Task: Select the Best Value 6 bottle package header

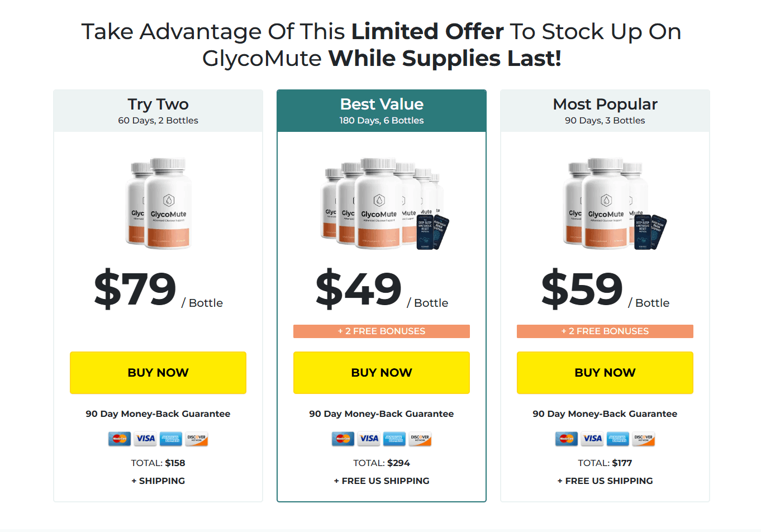Action: coord(382,110)
